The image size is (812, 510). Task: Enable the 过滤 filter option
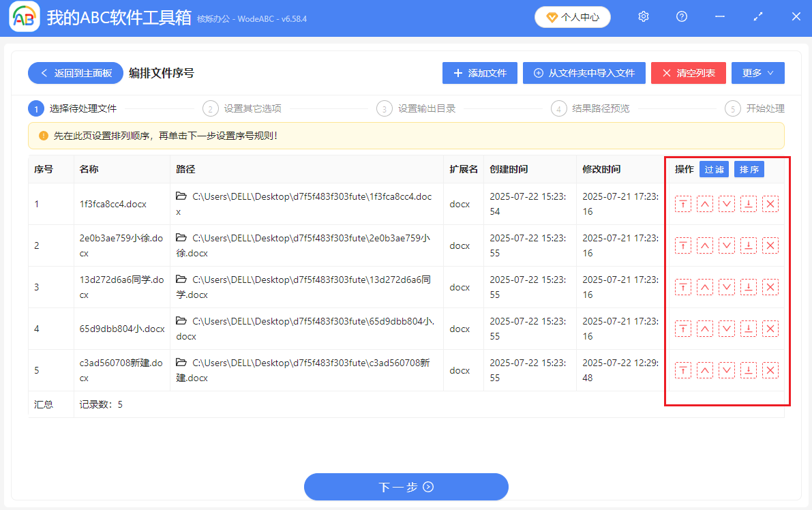(714, 168)
